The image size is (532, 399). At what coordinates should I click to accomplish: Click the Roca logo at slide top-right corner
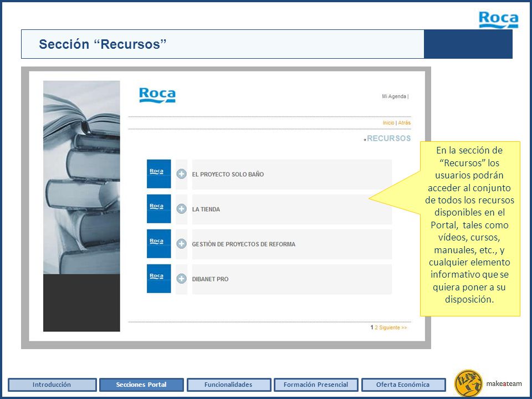point(498,20)
